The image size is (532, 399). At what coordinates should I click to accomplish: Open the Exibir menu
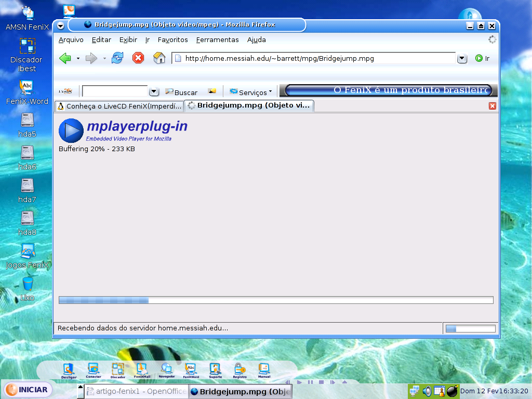pos(128,39)
